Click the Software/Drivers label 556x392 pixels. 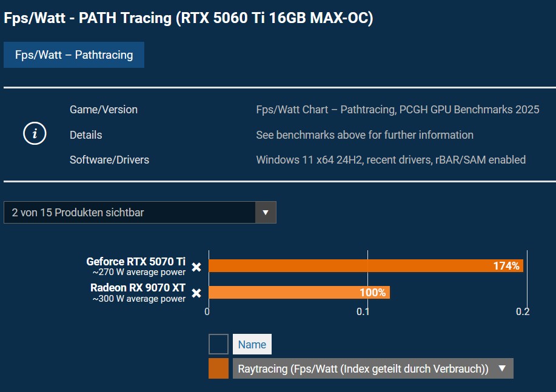109,160
